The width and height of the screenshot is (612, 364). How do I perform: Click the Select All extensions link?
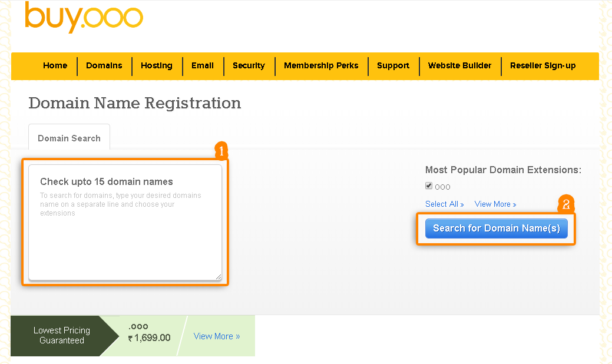(x=444, y=204)
